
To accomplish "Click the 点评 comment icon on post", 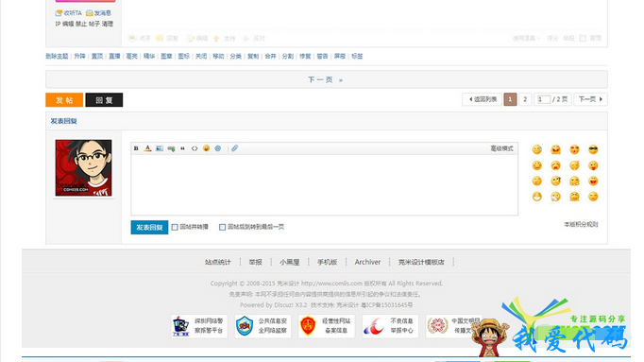I will tap(132, 38).
